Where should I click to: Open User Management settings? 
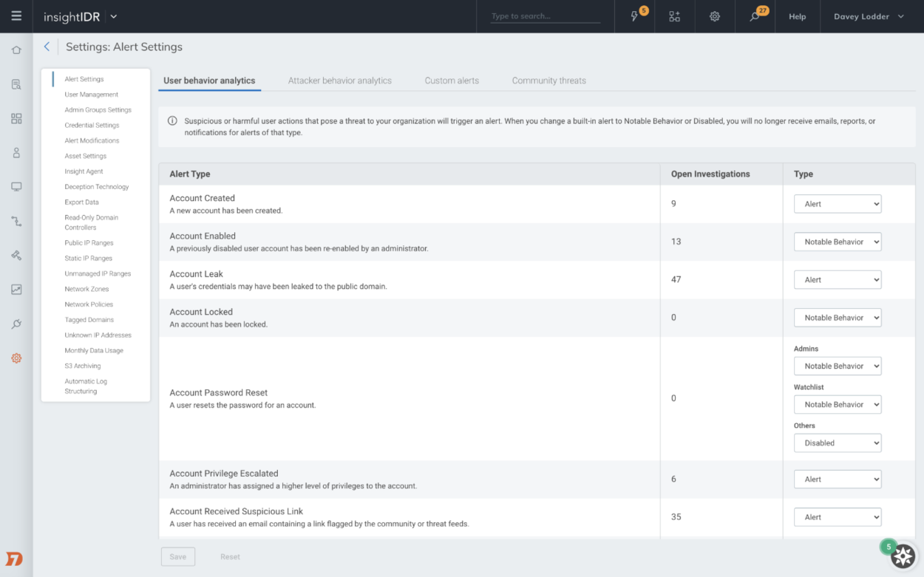pos(92,95)
